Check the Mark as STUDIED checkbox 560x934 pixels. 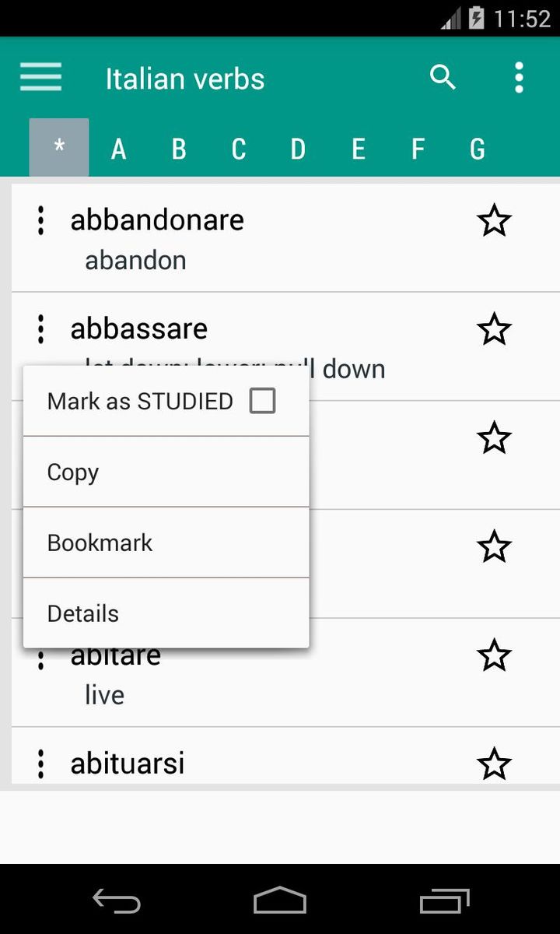coord(262,402)
